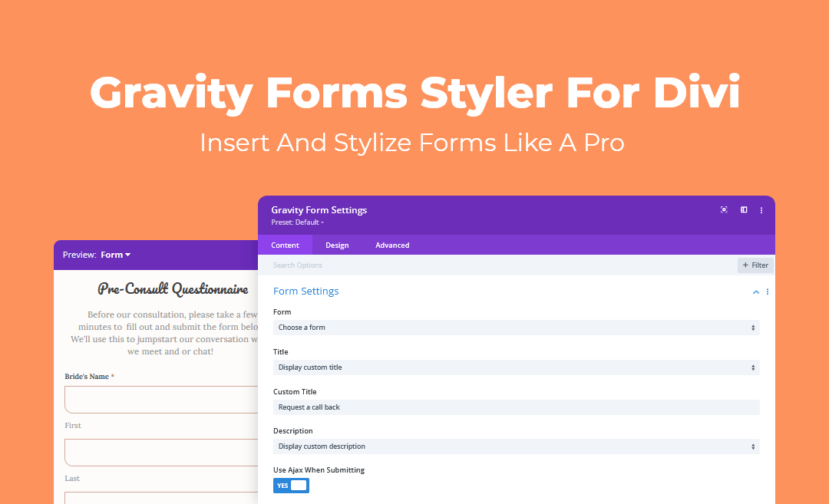Screen dimensions: 829x504
Task: Open the blue options menu beside Form Settings
Action: 767,292
